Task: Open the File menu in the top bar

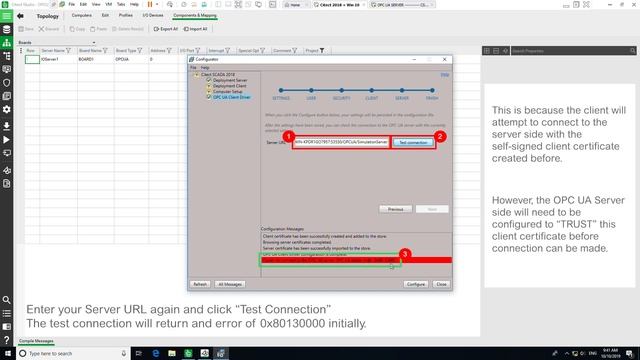Action: (71, 4)
